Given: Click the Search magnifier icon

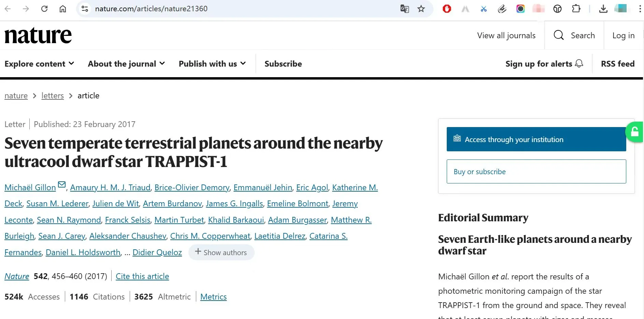Looking at the screenshot, I should (x=559, y=35).
